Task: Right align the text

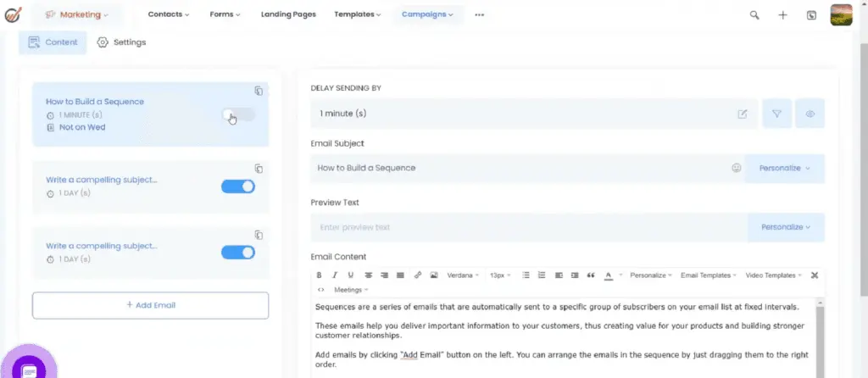Action: (x=384, y=275)
